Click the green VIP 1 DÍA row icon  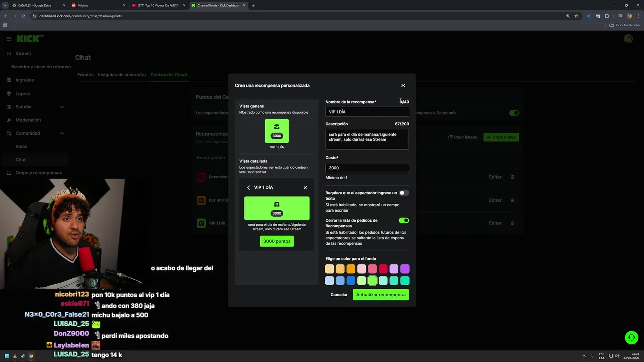click(x=201, y=223)
